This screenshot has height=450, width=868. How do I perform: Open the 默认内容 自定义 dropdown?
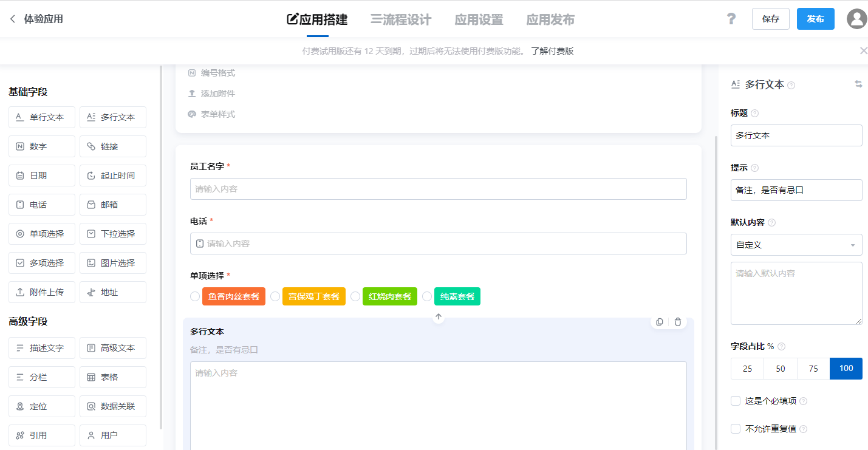click(796, 244)
